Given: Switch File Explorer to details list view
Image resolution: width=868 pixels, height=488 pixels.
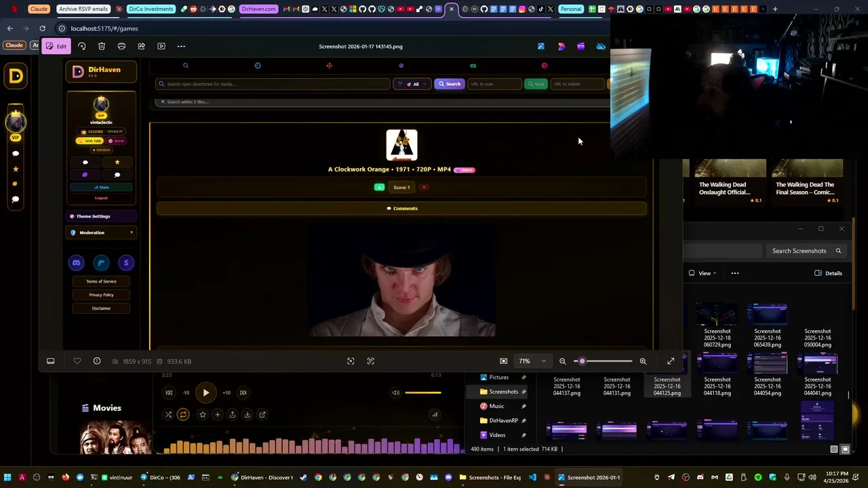Looking at the screenshot, I should 834,449.
